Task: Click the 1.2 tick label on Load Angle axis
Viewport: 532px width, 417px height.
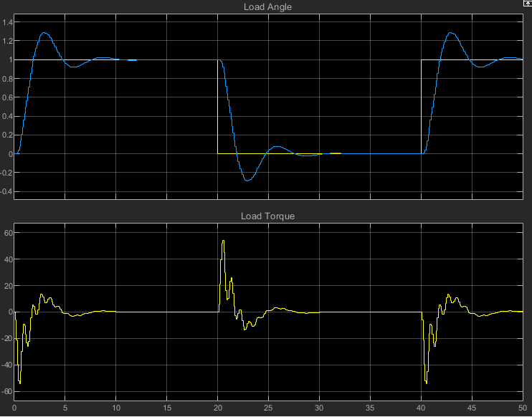Action: [7, 41]
